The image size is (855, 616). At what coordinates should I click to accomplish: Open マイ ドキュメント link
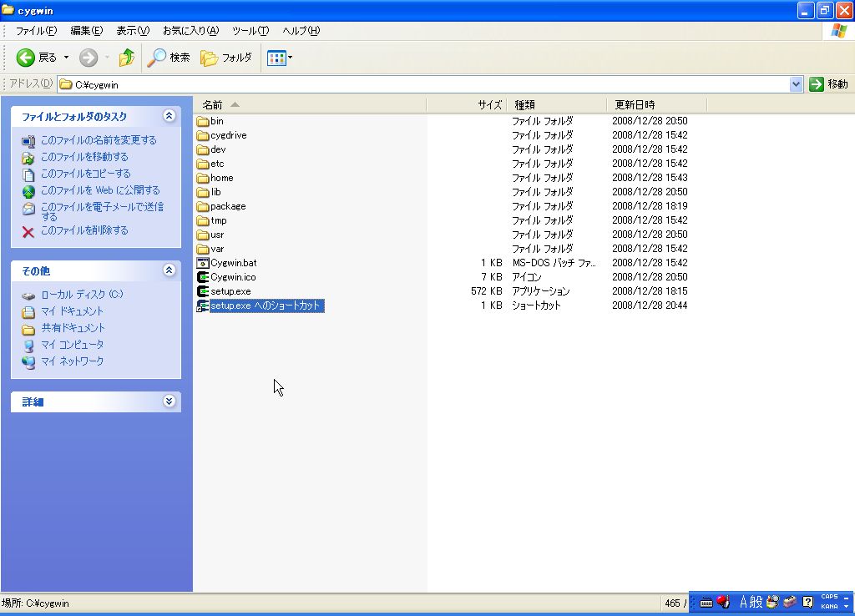pos(72,311)
